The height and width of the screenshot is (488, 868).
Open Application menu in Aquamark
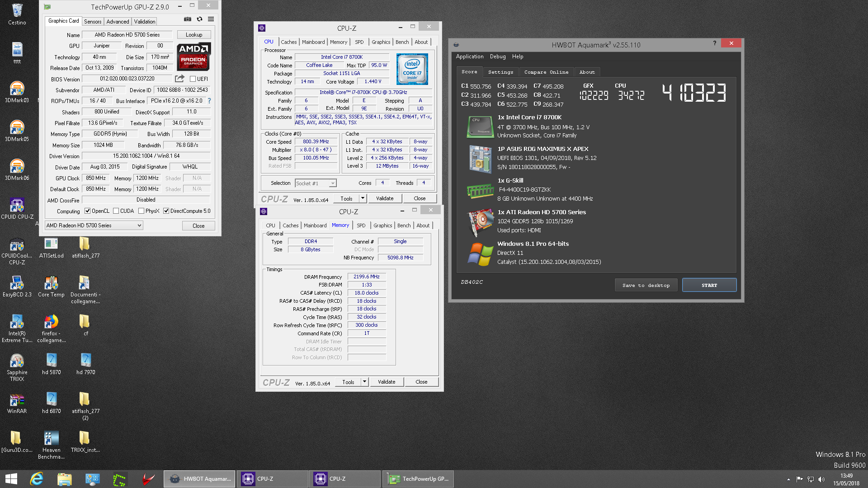click(x=470, y=56)
